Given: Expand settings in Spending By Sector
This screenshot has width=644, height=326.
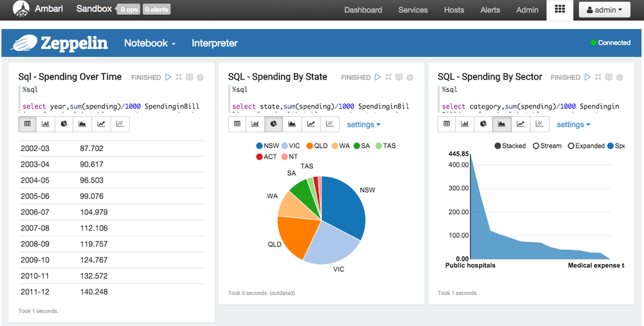Looking at the screenshot, I should 573,124.
